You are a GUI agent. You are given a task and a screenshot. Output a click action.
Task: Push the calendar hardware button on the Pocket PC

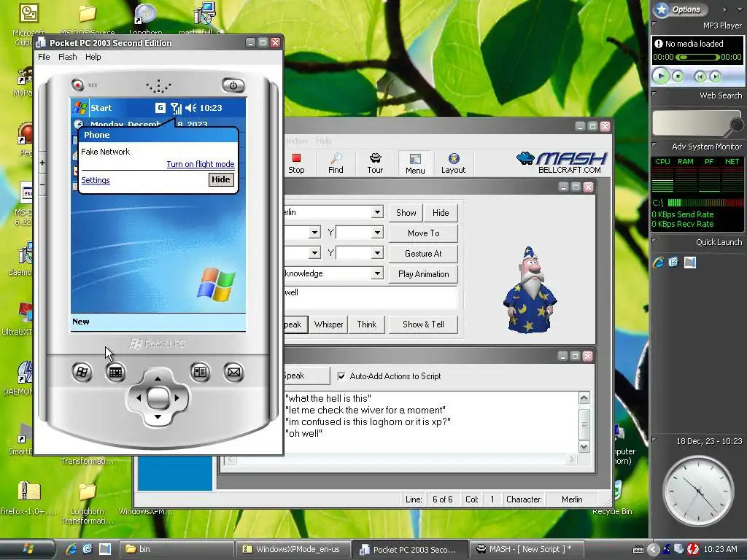pyautogui.click(x=115, y=372)
